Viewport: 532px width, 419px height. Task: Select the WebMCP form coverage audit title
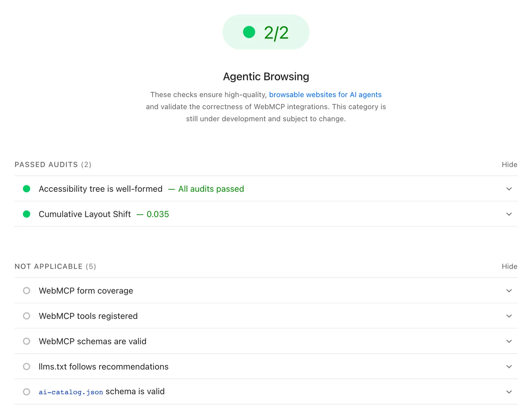(x=86, y=291)
